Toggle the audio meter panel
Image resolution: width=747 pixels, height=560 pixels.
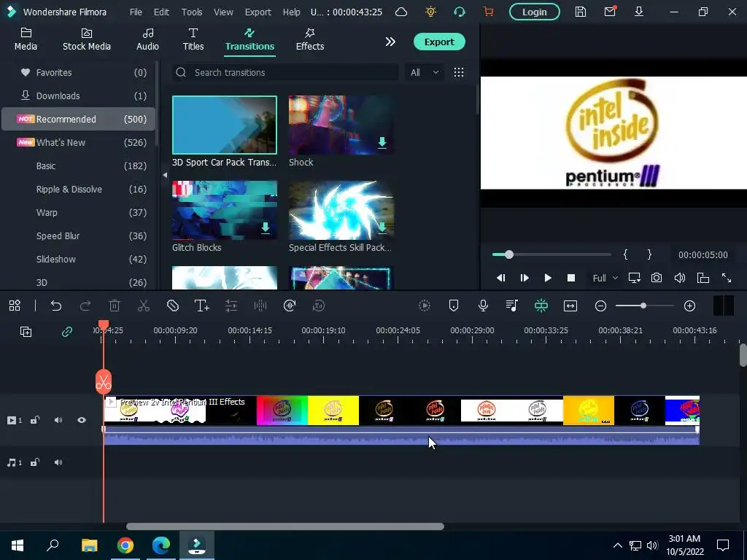tap(723, 306)
